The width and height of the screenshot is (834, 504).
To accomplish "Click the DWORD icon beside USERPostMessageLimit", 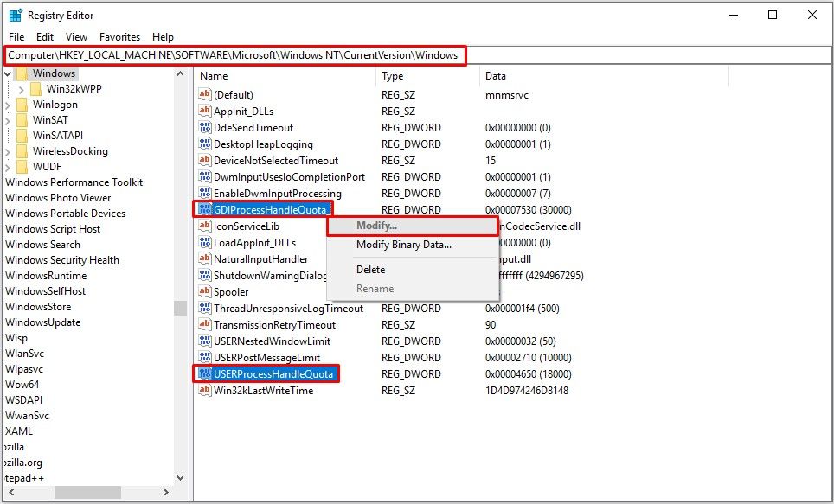I will (205, 358).
